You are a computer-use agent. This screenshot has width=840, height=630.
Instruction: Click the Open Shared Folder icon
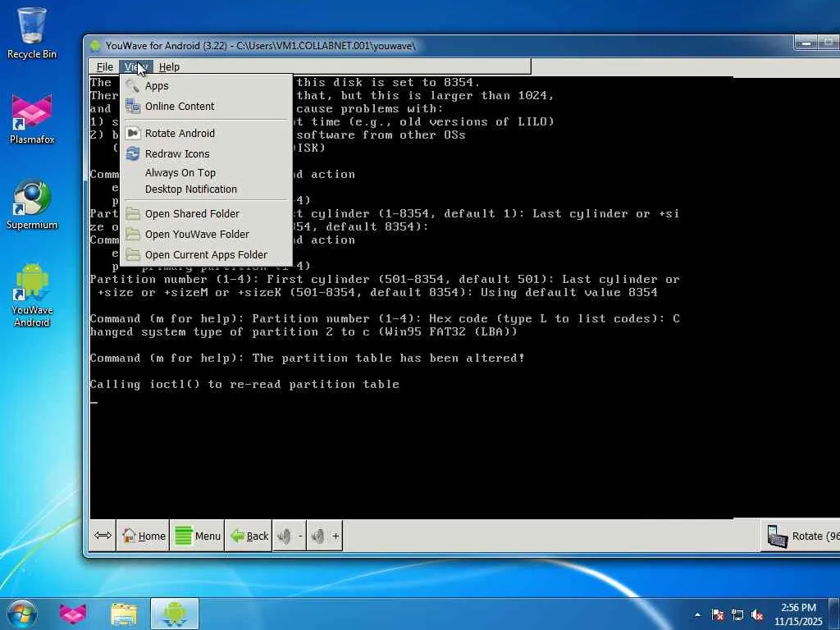coord(132,214)
